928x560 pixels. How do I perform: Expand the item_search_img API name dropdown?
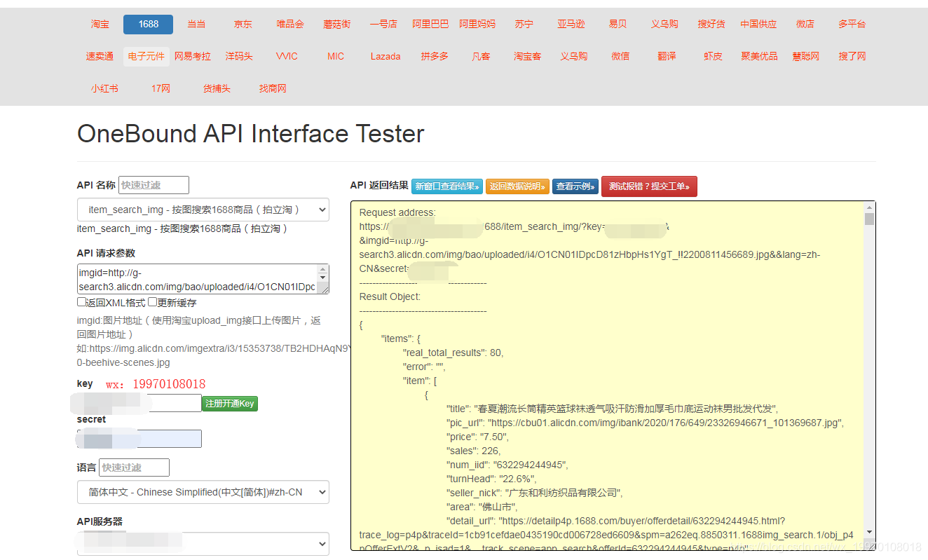click(203, 210)
